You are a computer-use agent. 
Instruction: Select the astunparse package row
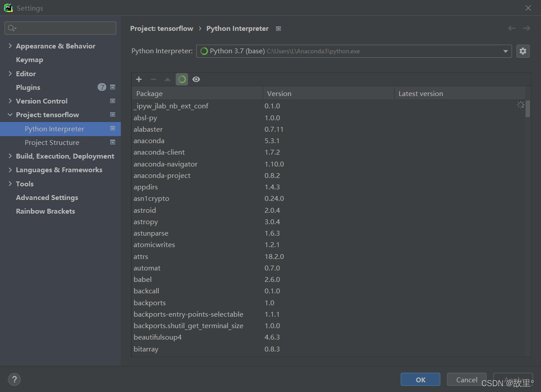click(x=328, y=233)
